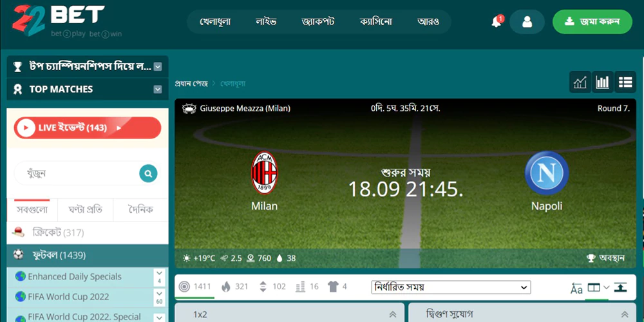The image size is (644, 322).
Task: Click the collapse-all markets icon
Action: pos(620,287)
